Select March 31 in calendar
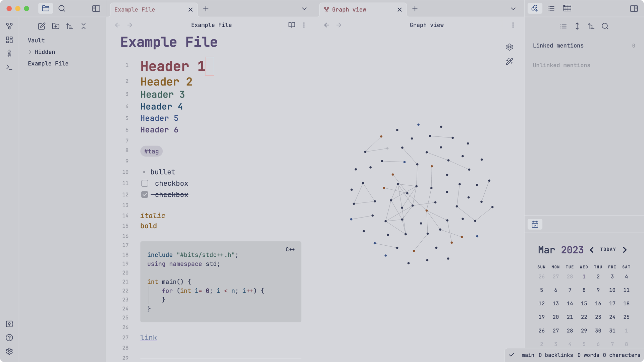The image size is (644, 362). pyautogui.click(x=612, y=331)
